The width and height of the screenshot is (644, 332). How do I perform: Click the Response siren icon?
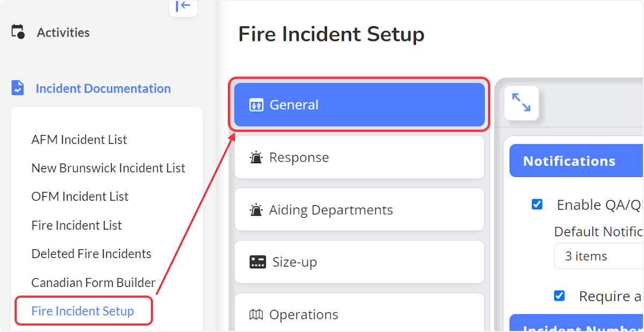click(x=256, y=157)
